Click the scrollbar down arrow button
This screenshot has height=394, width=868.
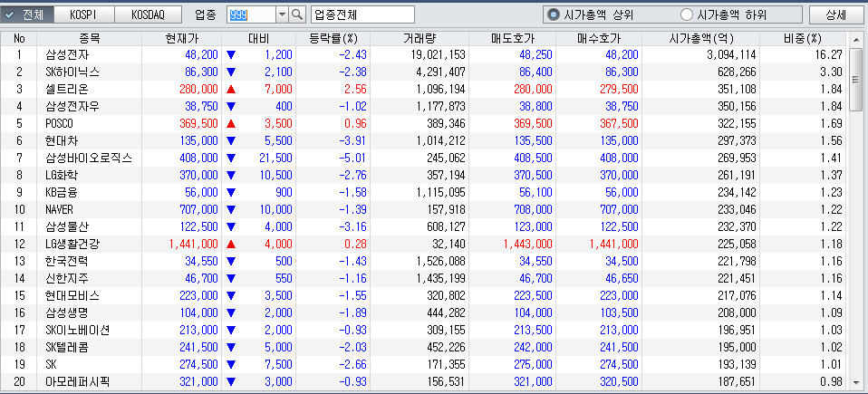click(x=855, y=385)
